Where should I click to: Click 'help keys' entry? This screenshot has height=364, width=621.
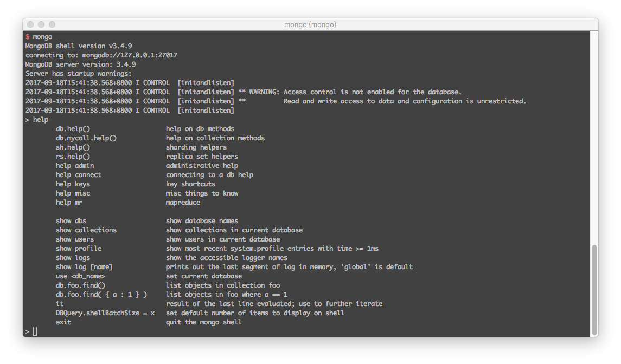pos(73,184)
